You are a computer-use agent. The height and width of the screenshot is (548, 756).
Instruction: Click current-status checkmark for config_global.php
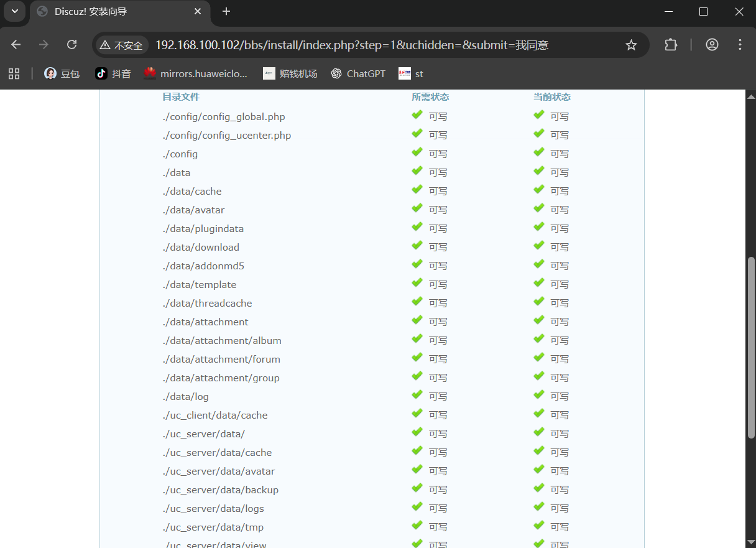[x=539, y=115]
